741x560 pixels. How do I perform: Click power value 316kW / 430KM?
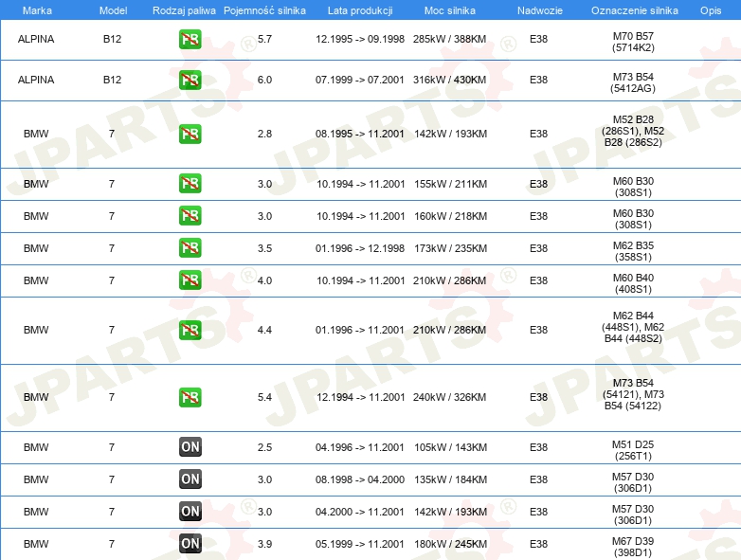pos(449,80)
